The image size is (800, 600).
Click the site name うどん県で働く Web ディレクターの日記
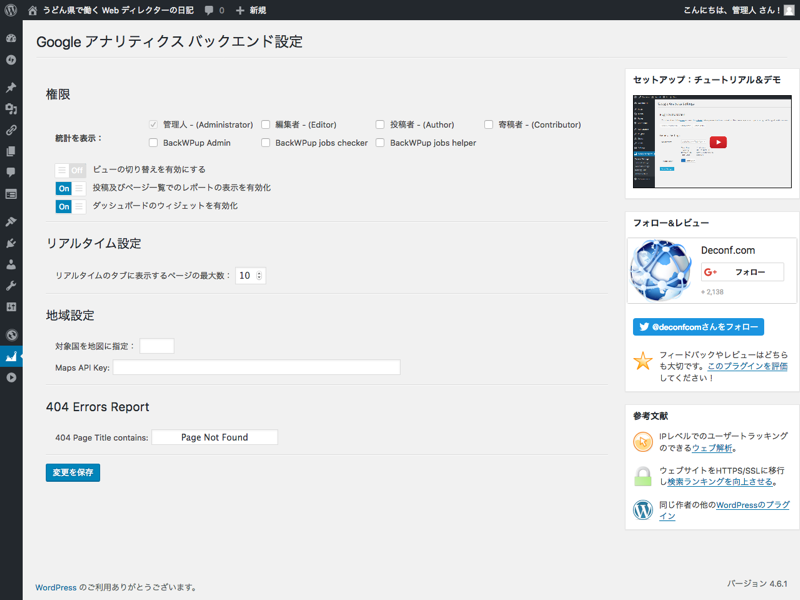(118, 10)
